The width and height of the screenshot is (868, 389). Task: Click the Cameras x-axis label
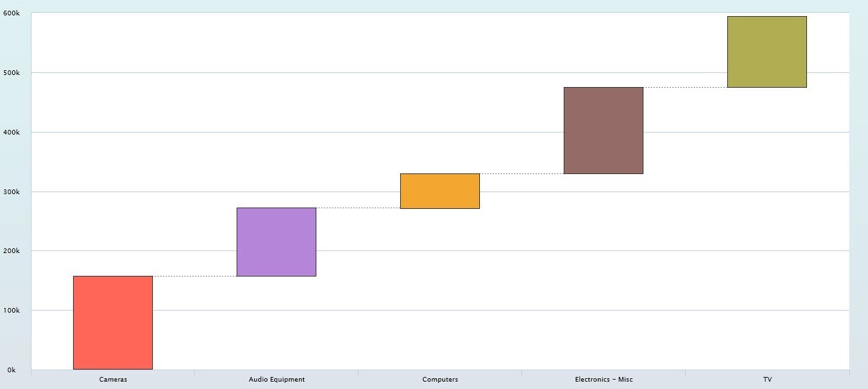point(113,380)
